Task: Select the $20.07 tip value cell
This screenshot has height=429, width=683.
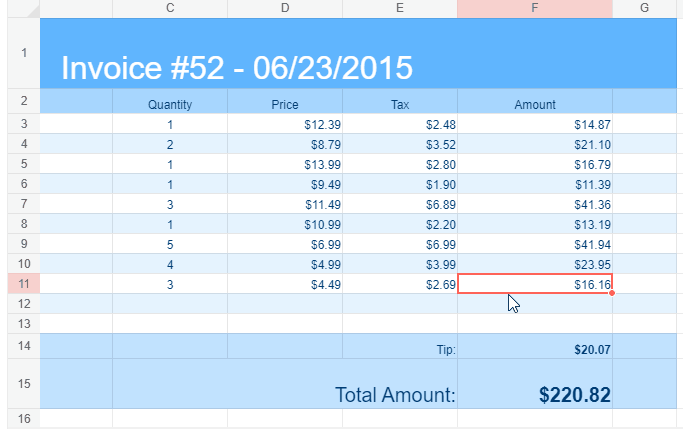Action: click(x=535, y=346)
